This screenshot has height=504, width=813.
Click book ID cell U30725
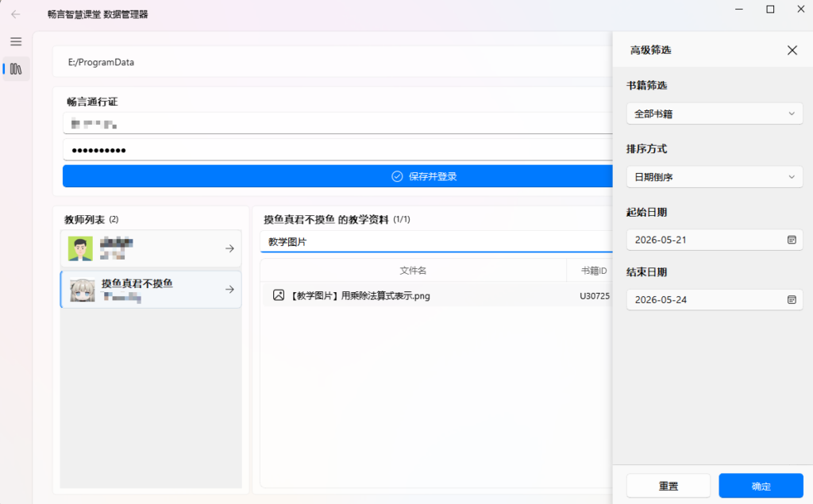(x=594, y=296)
